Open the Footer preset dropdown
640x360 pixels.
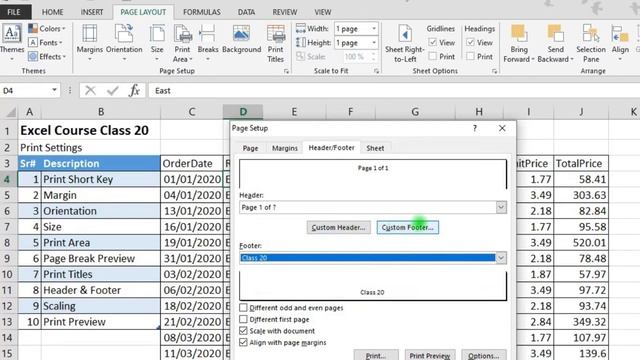(501, 258)
